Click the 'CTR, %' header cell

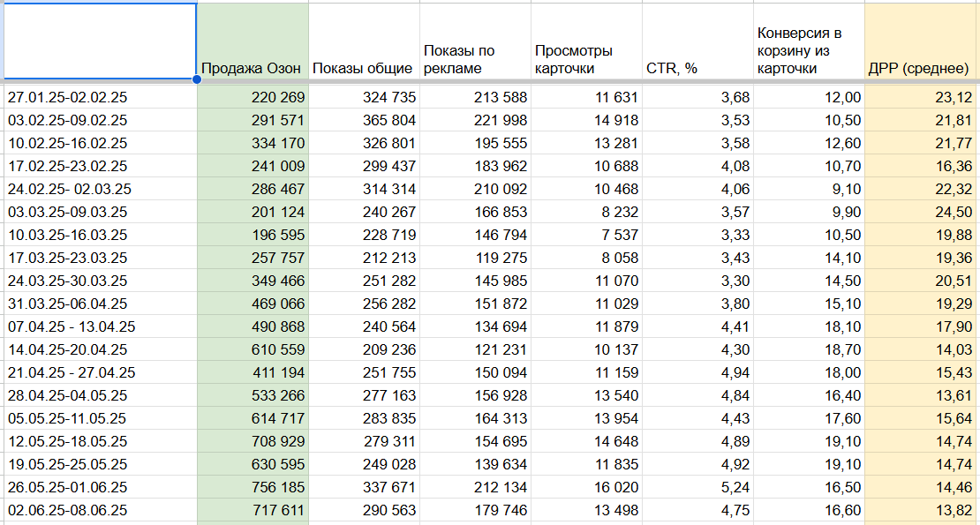697,68
